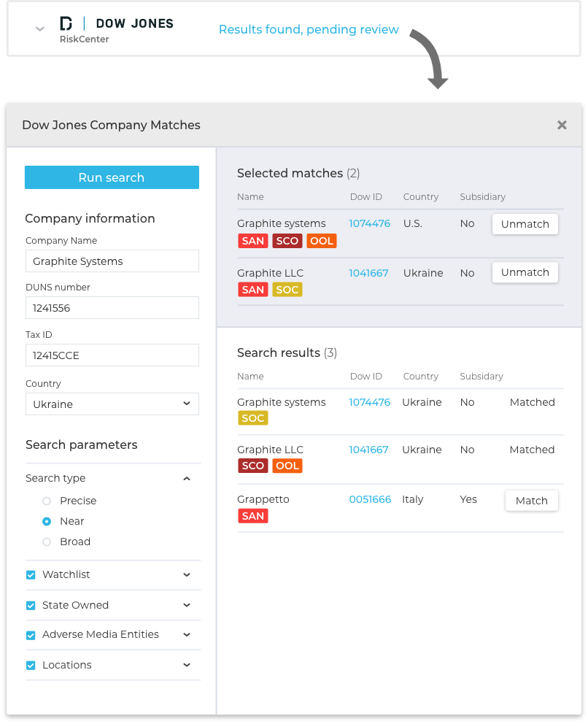Match the Grappetto search result

pos(531,501)
